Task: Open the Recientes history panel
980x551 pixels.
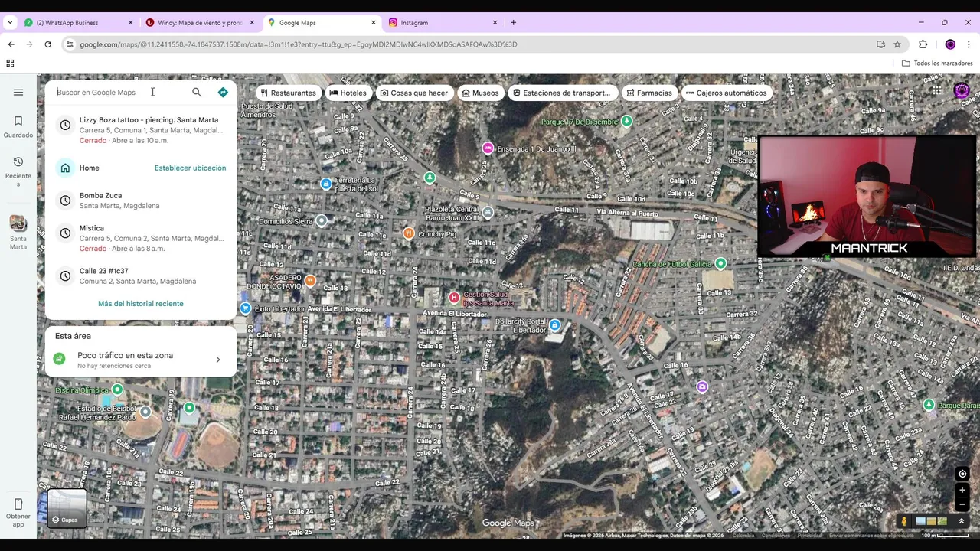Action: pos(18,171)
